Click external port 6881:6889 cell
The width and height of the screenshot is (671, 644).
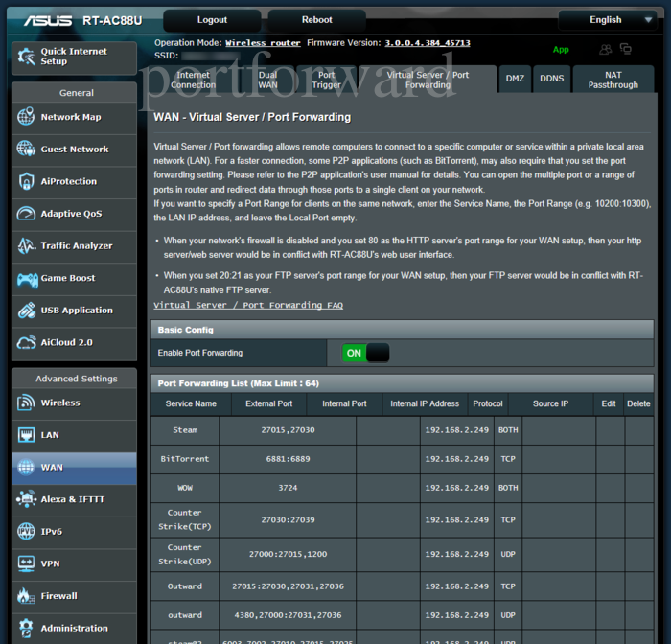288,459
